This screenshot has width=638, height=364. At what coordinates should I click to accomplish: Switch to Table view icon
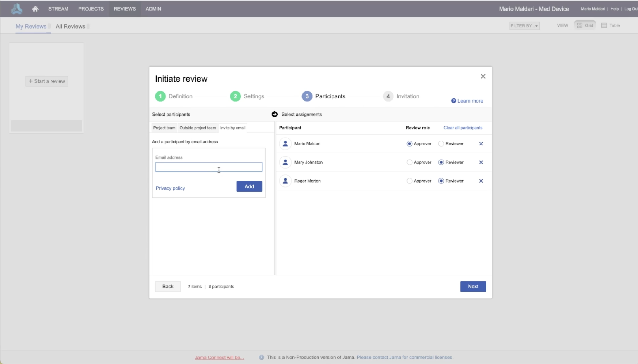(604, 25)
